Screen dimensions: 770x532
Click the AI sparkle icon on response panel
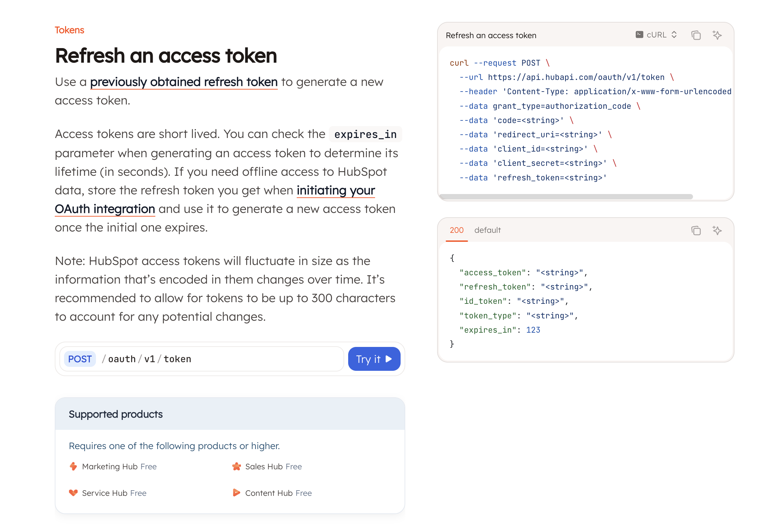(x=717, y=230)
